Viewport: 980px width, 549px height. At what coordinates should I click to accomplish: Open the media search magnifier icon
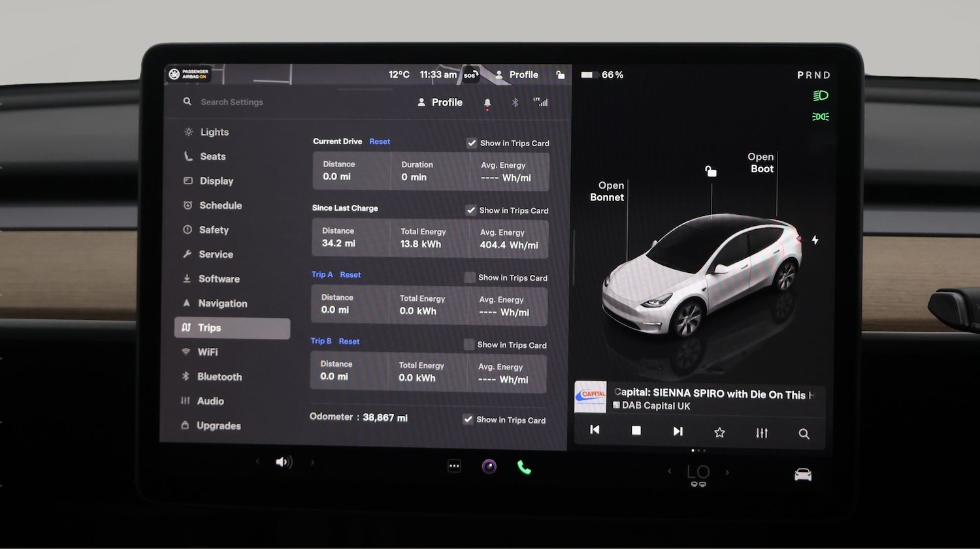(x=804, y=433)
